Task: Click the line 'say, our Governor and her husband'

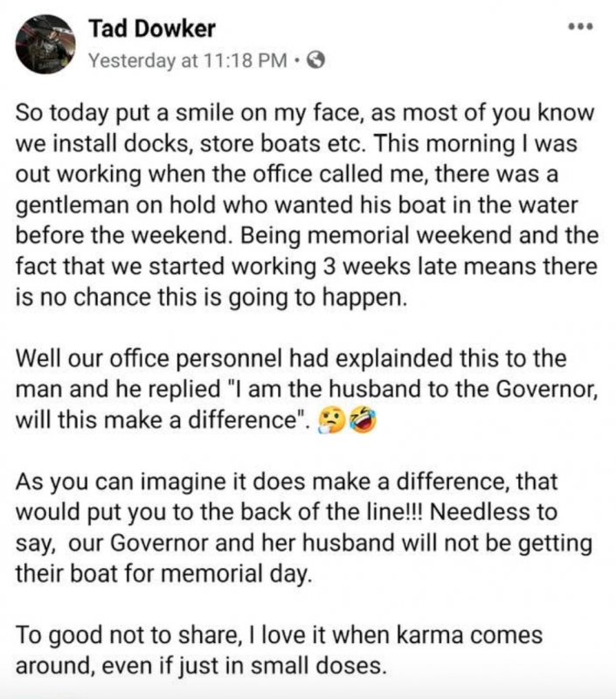Action: (x=304, y=543)
